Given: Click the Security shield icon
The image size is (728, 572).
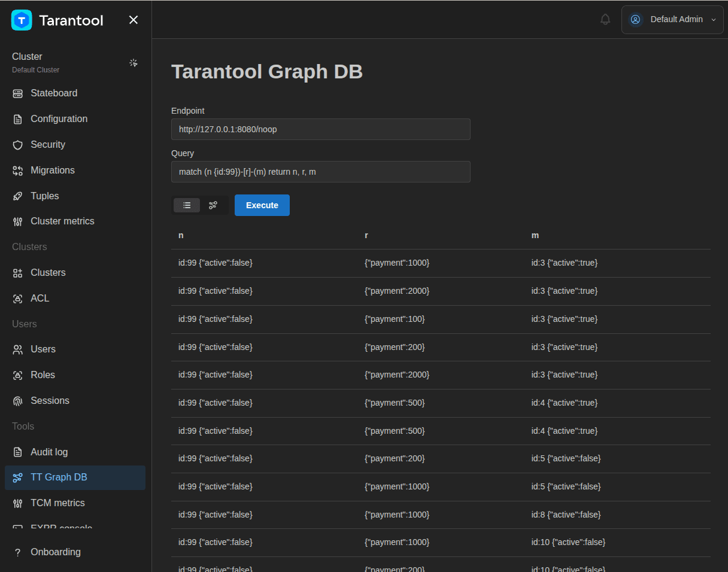Looking at the screenshot, I should click(x=18, y=145).
